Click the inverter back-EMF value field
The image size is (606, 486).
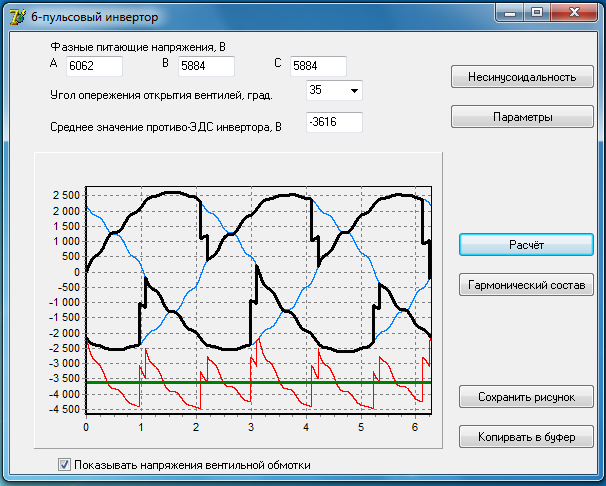coord(334,122)
